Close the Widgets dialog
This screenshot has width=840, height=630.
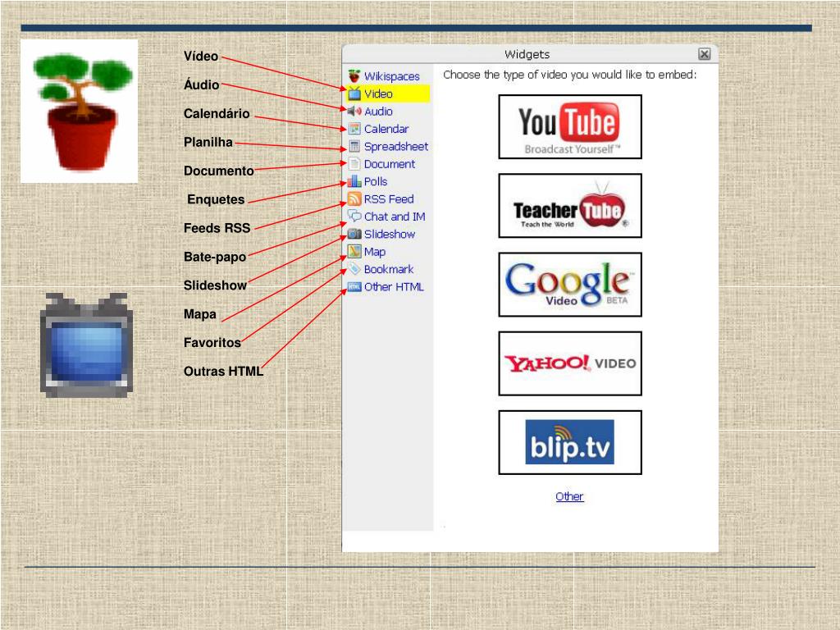coord(705,54)
